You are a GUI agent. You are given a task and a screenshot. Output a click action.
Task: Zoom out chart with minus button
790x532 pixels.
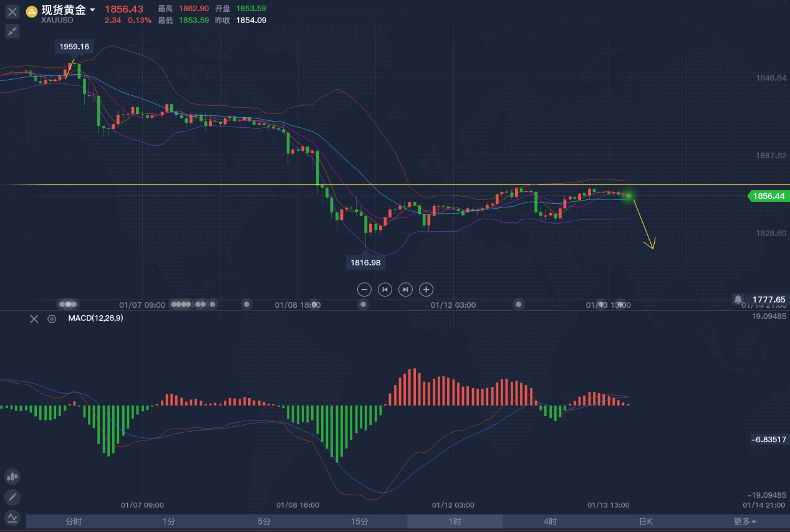coord(365,289)
